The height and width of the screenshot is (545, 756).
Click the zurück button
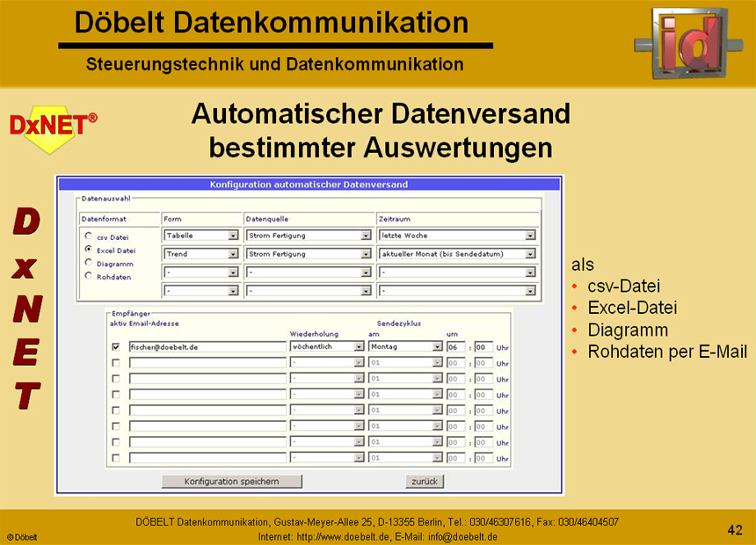(425, 482)
